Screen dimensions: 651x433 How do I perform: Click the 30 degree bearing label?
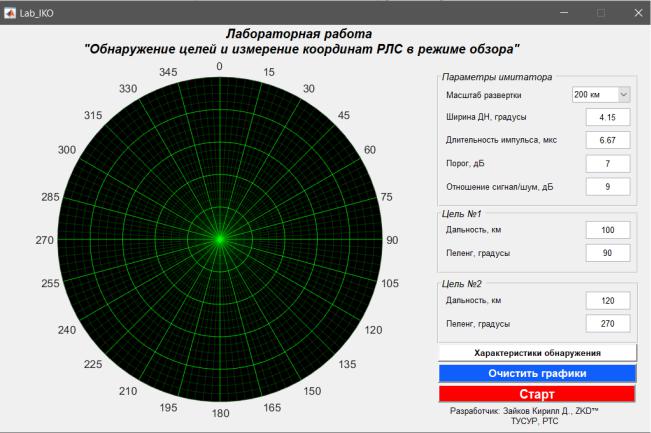[x=308, y=88]
